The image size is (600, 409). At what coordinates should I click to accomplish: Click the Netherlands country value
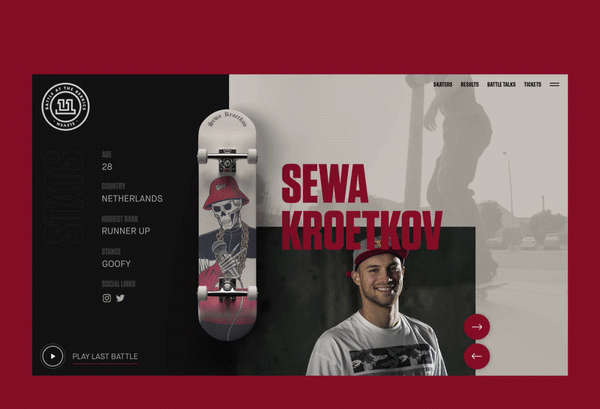132,199
